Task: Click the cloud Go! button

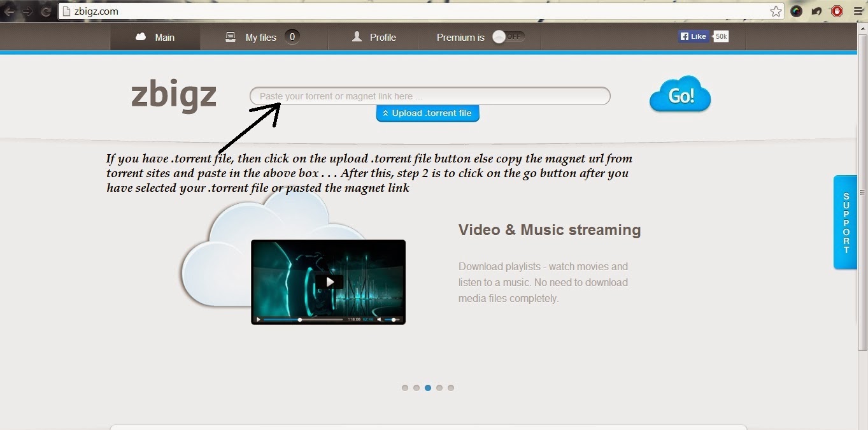Action: pyautogui.click(x=680, y=95)
